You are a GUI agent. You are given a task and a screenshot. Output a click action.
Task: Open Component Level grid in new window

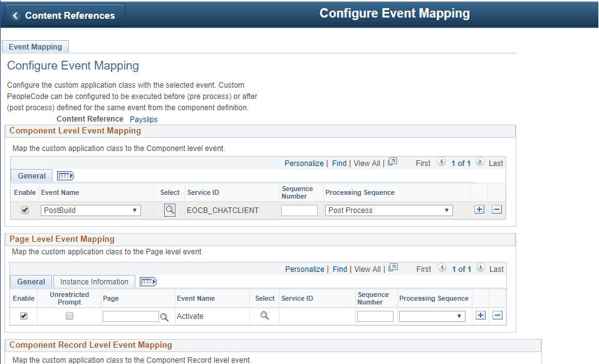pyautogui.click(x=392, y=162)
